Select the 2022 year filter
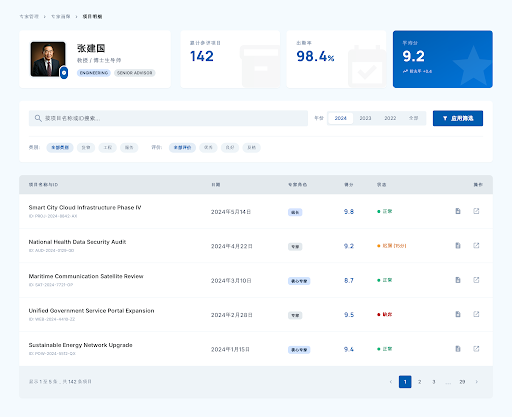The image size is (512, 417). [390, 118]
